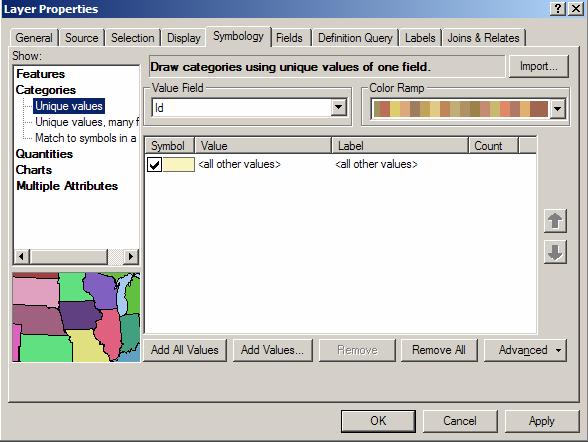Viewport: 588px width, 442px height.
Task: Click the Add Values button
Action: [272, 350]
